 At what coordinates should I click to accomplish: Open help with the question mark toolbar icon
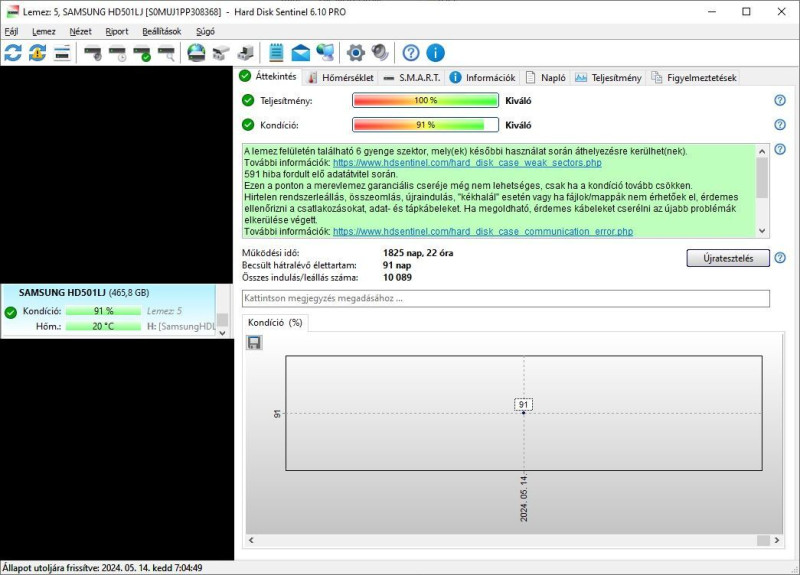coord(411,53)
